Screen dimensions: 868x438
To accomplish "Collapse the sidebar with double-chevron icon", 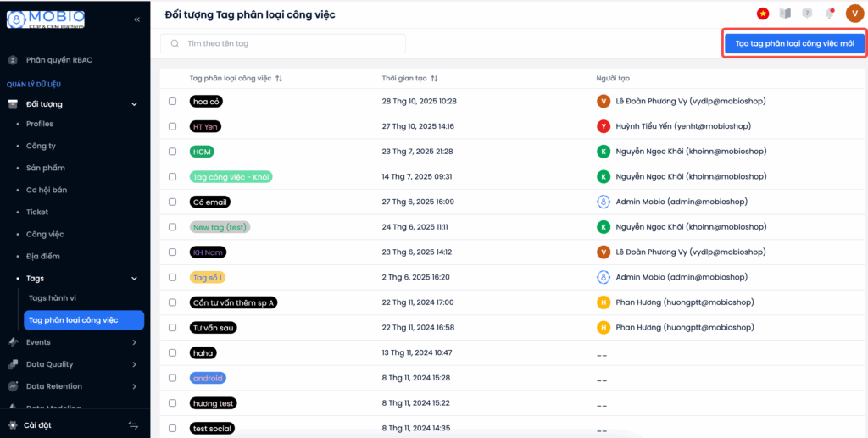I will coord(137,19).
